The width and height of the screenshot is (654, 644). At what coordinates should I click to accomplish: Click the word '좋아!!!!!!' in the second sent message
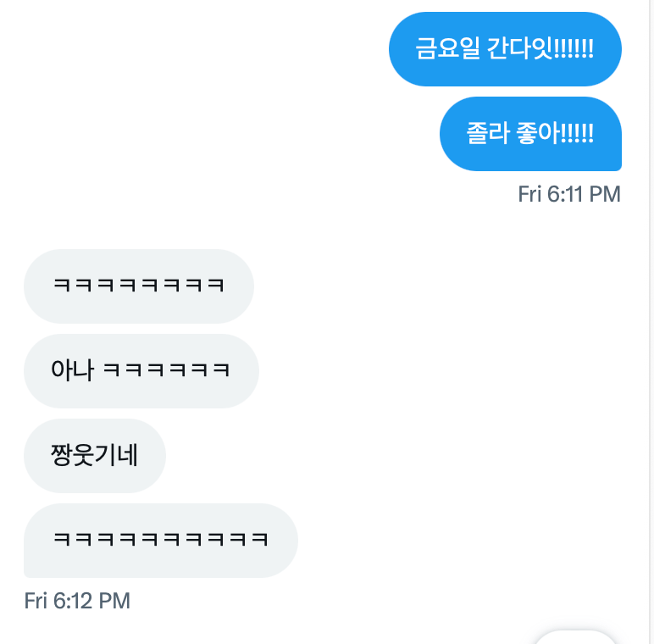click(555, 134)
